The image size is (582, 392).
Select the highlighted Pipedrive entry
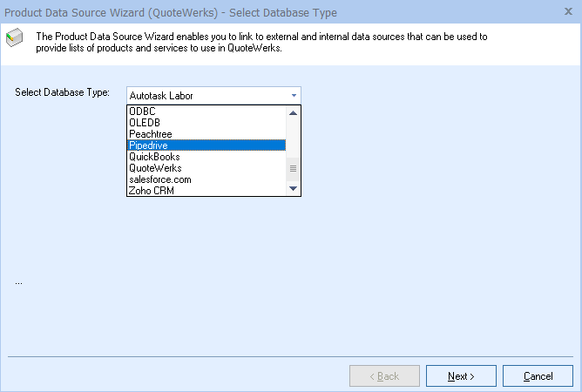206,145
